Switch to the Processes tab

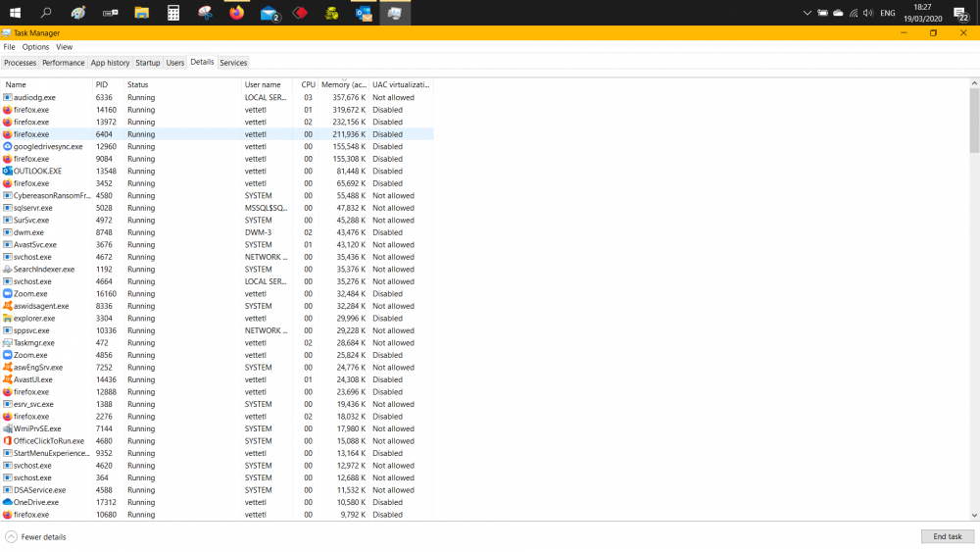(20, 63)
